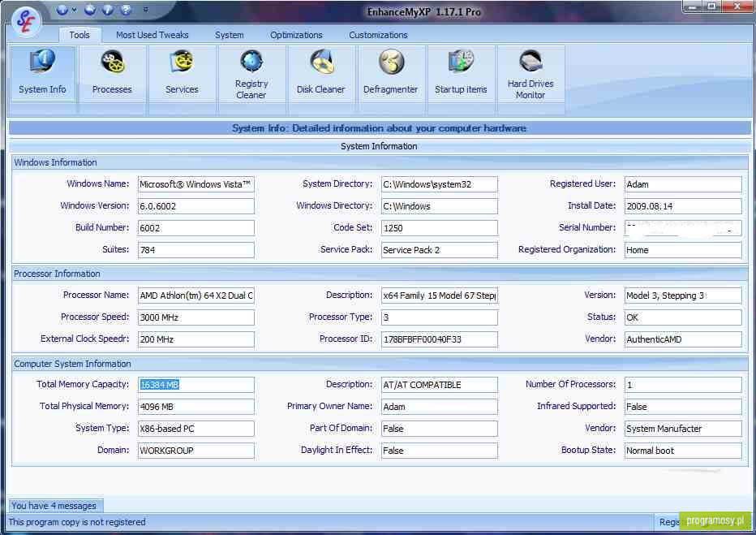Click the Build Number field

coord(195,227)
